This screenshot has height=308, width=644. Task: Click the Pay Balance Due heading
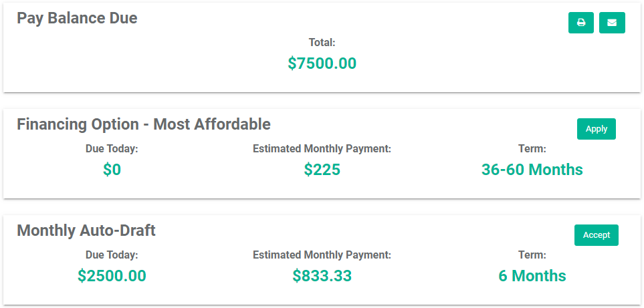tap(77, 18)
